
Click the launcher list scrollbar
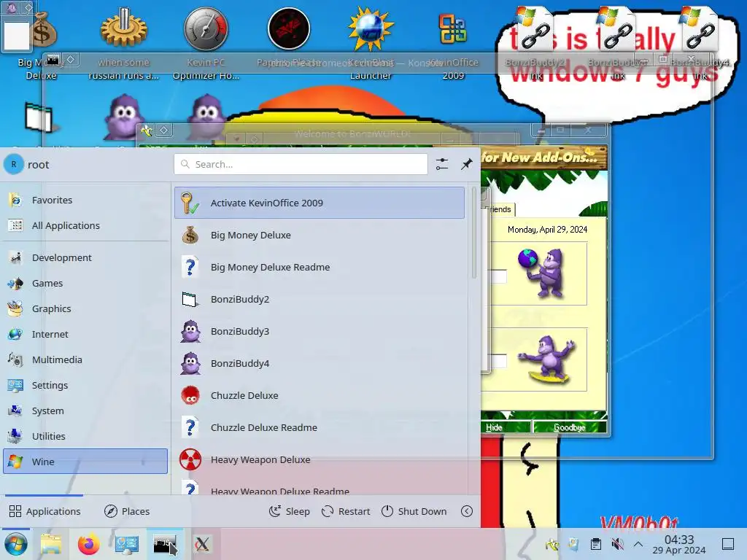coord(474,233)
